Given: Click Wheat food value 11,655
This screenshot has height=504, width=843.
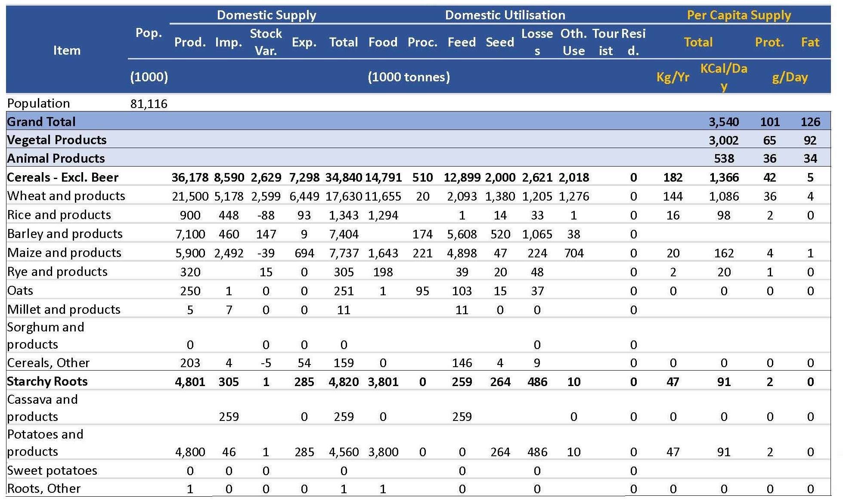Looking at the screenshot, I should (383, 196).
